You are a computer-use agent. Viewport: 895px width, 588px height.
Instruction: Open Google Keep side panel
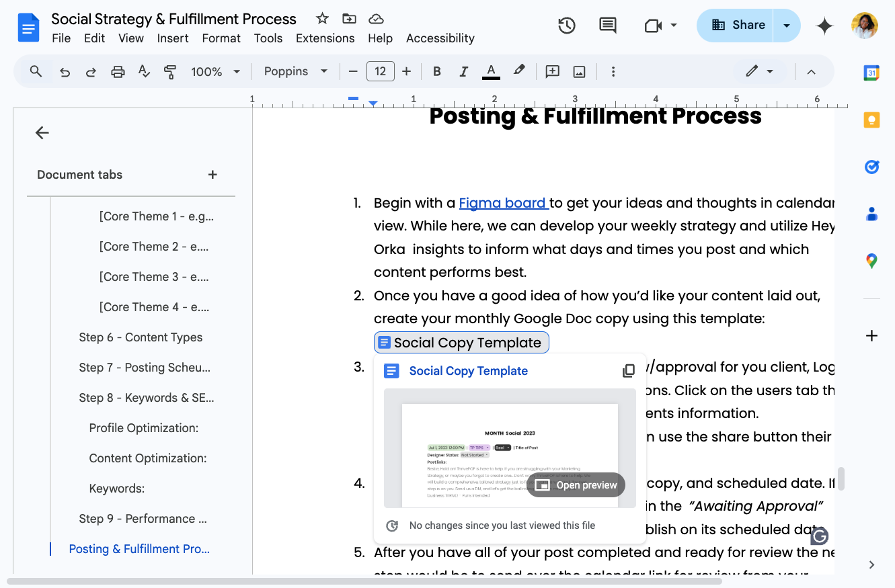pos(871,120)
